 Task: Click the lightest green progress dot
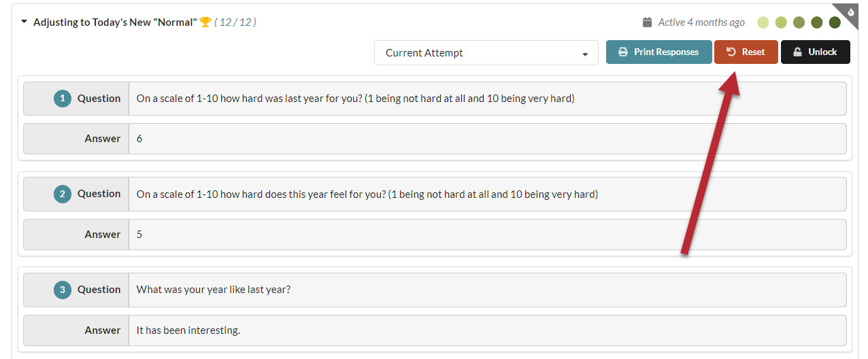(763, 22)
